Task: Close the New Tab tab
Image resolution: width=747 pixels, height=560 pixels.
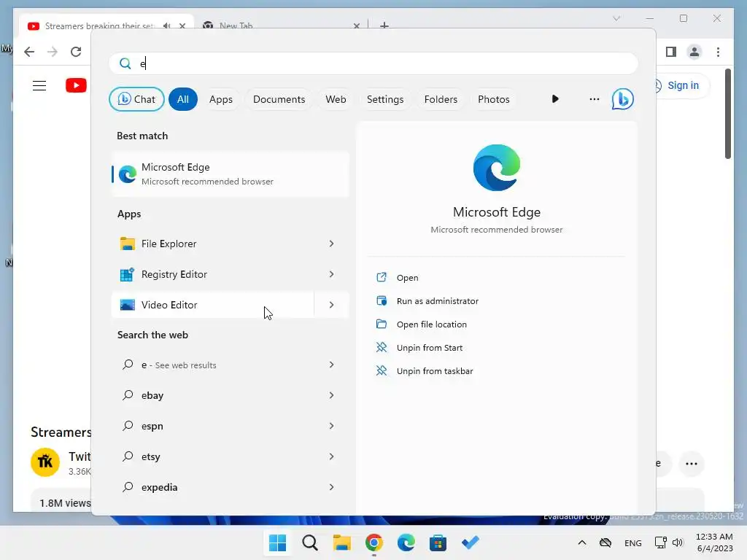Action: pos(356,26)
